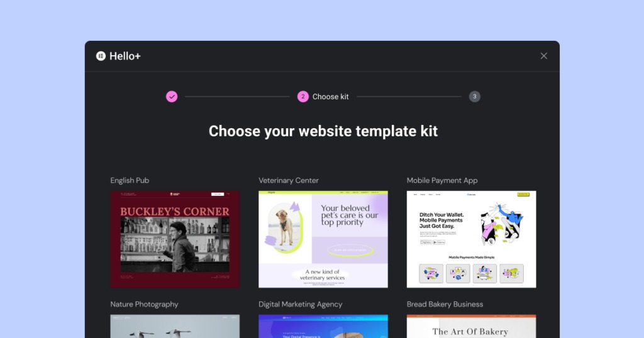Select step 2 pink circle indicator
Screen dimensions: 644x338
pos(303,96)
